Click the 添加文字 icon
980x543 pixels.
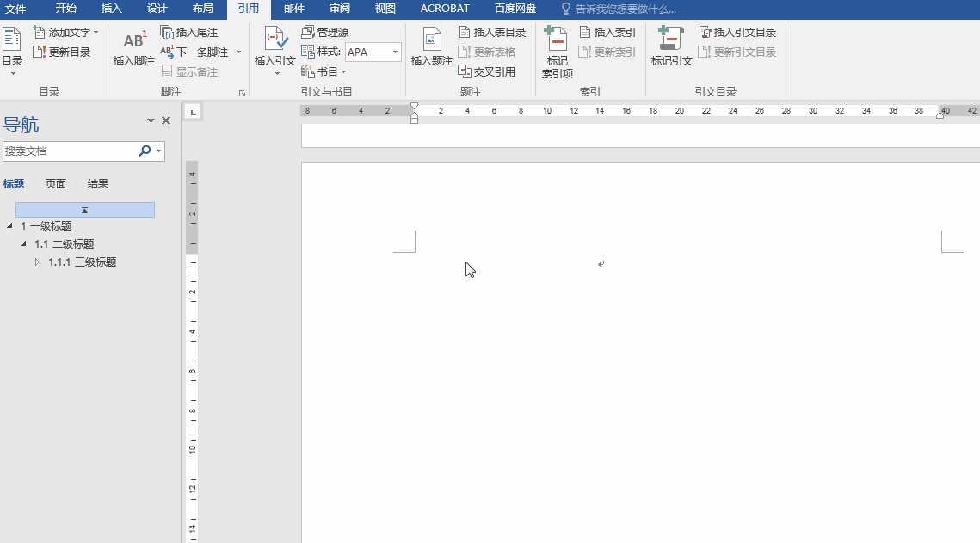pyautogui.click(x=39, y=32)
